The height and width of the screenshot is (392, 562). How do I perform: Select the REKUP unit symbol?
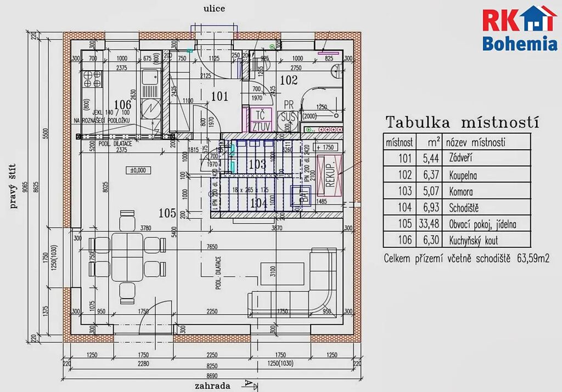[330, 174]
